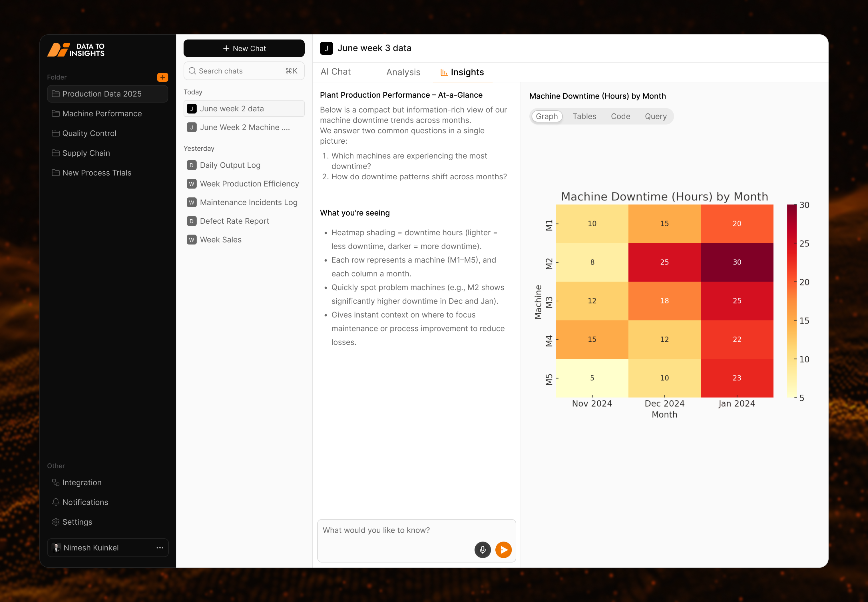Screen dimensions: 868x602
Task: Open the AI Chat tab
Action: 335,72
